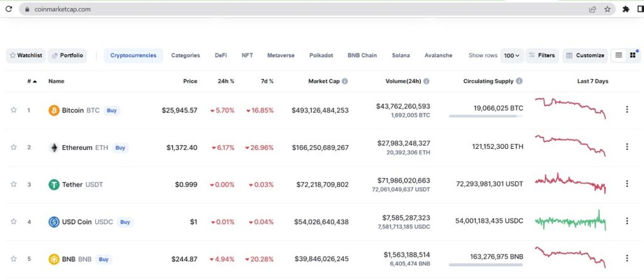Add Bitcoin to watchlist star
The width and height of the screenshot is (644, 280).
(x=14, y=110)
